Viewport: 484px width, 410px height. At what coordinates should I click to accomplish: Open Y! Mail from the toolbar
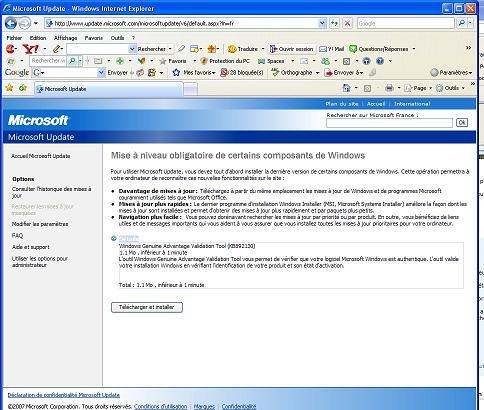331,49
